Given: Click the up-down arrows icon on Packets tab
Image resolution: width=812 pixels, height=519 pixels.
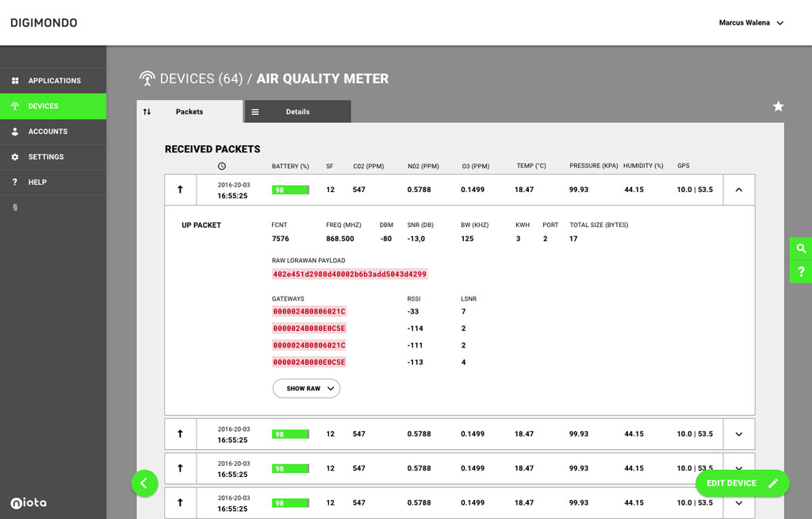Looking at the screenshot, I should 147,111.
